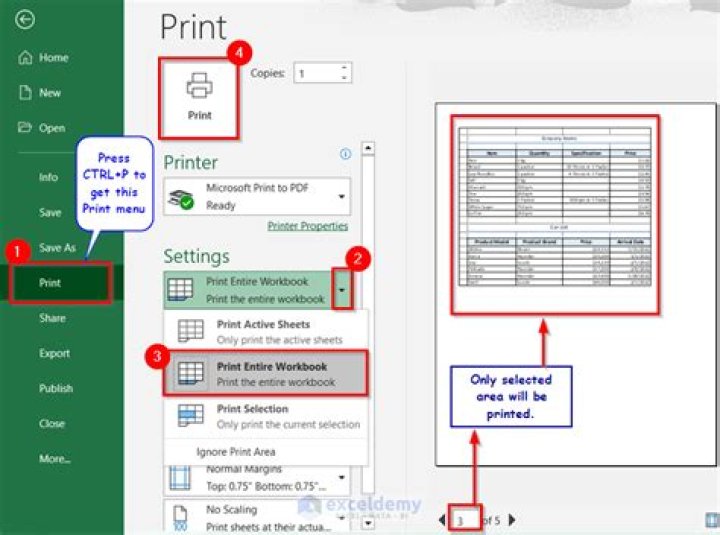Click the print preview page thumbnail

576,284
